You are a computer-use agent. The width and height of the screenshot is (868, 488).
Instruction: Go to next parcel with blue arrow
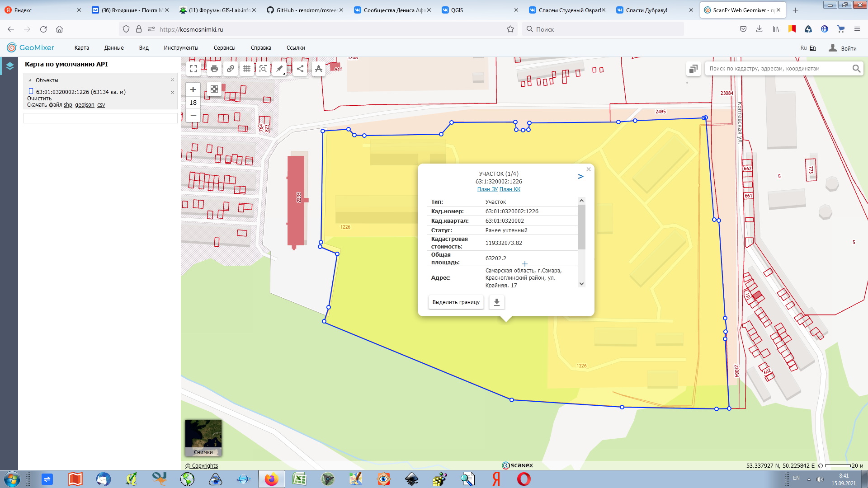pyautogui.click(x=580, y=177)
